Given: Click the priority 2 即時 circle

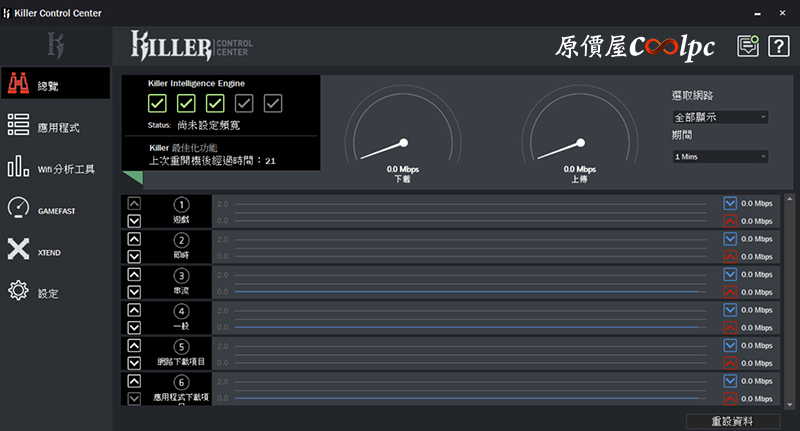Looking at the screenshot, I should tap(181, 240).
